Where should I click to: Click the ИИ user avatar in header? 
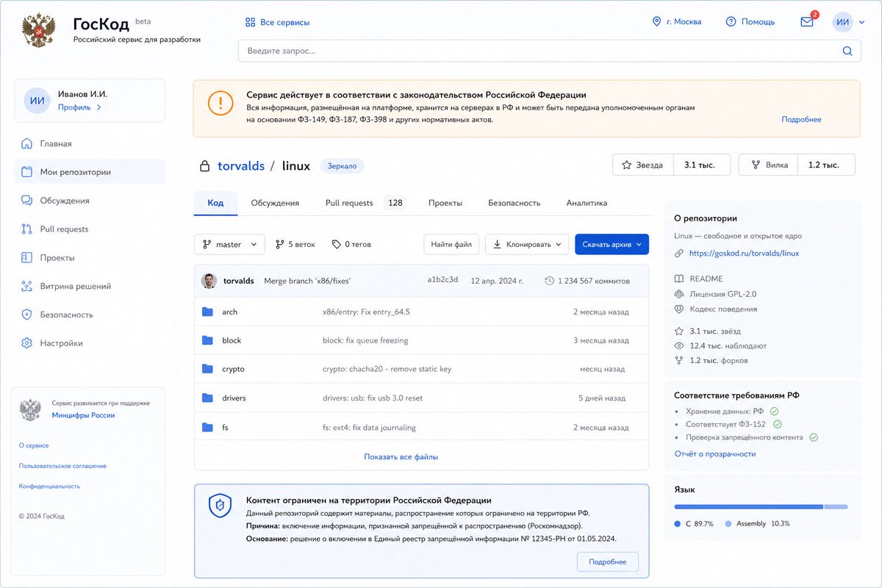pyautogui.click(x=842, y=22)
